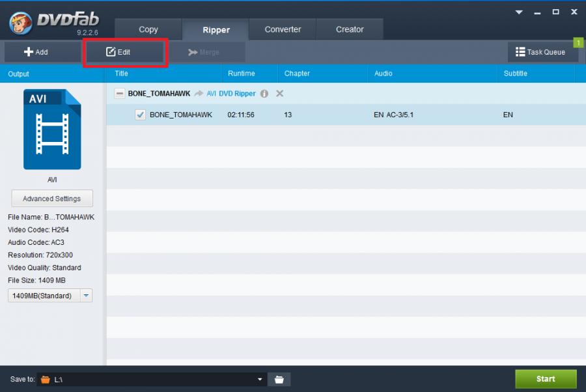Select the EN AC-3/5.1 audio cell
The width and height of the screenshot is (586, 392).
coord(395,115)
